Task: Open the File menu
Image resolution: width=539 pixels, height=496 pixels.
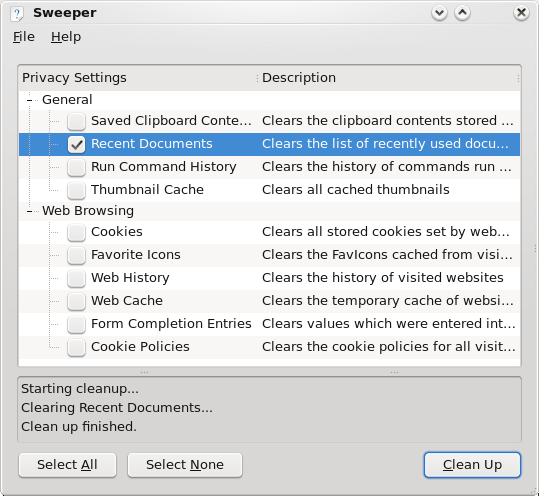Action: coord(24,37)
